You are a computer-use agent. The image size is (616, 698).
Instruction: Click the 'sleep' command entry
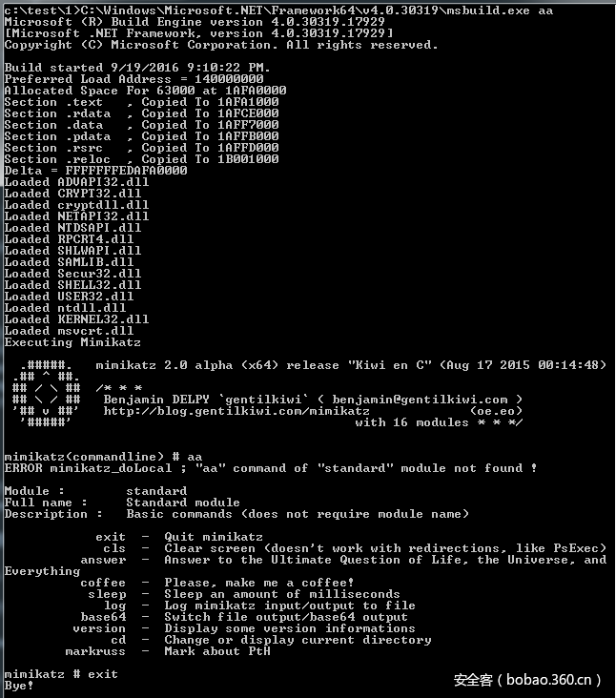click(107, 594)
